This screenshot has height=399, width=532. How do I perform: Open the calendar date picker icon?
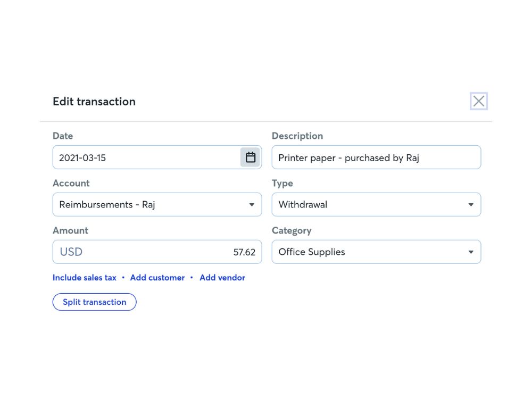pos(251,157)
